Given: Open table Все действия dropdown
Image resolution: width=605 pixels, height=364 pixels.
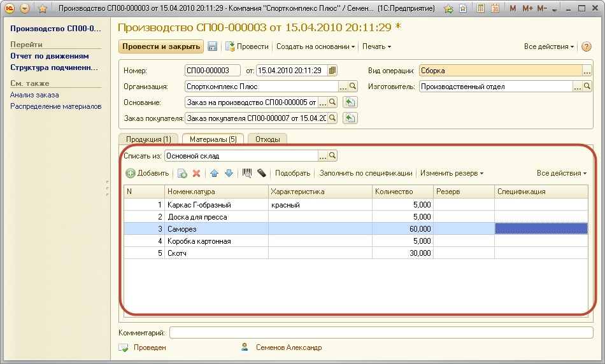Looking at the screenshot, I should tap(562, 173).
